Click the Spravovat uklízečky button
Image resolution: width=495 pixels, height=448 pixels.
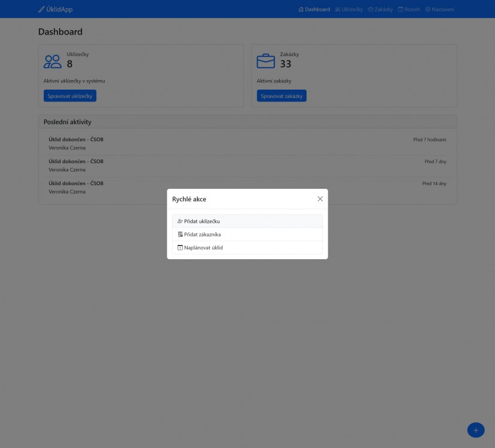70,96
